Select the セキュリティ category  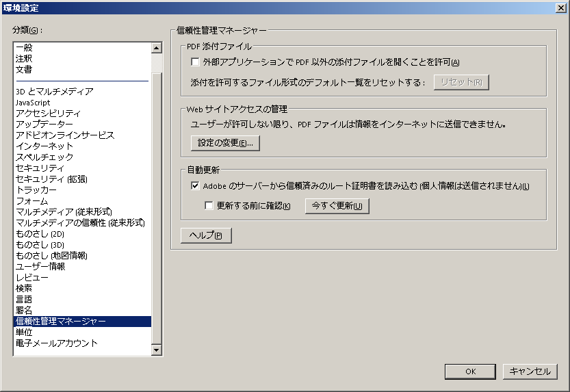coord(83,168)
